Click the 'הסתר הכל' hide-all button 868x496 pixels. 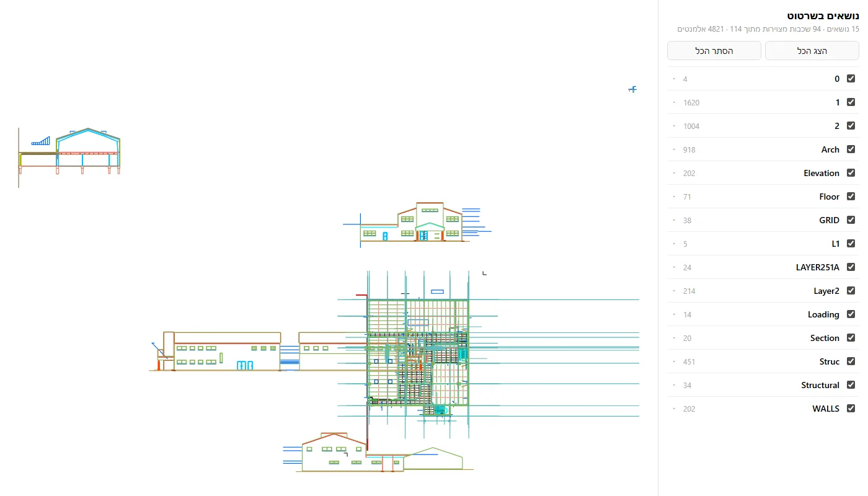pos(714,51)
